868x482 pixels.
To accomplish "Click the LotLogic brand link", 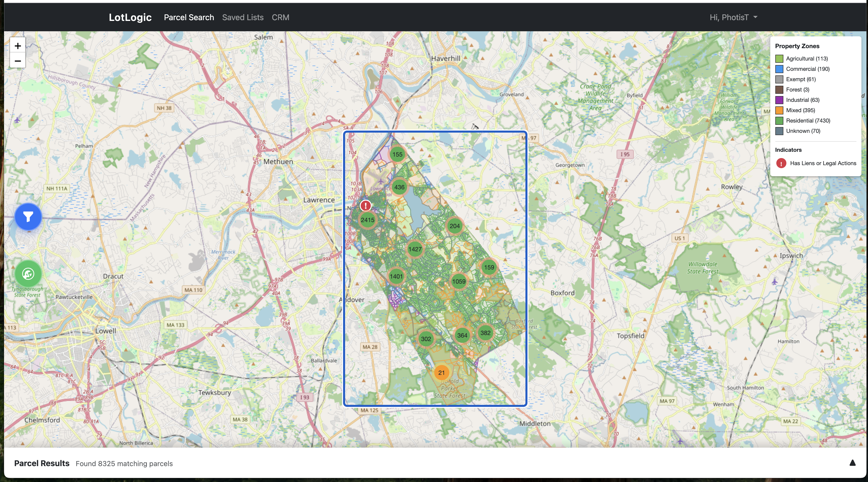I will [x=130, y=18].
